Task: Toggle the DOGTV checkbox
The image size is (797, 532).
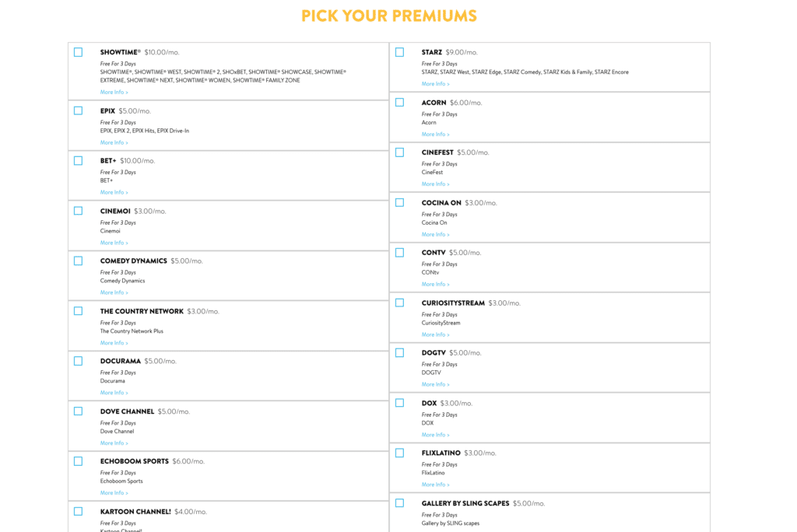Action: tap(400, 352)
